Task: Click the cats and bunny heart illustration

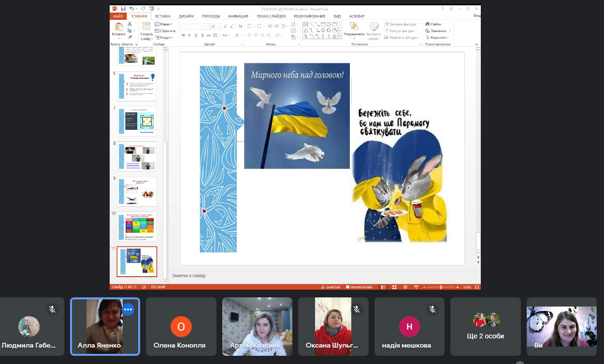Action: pos(399,185)
